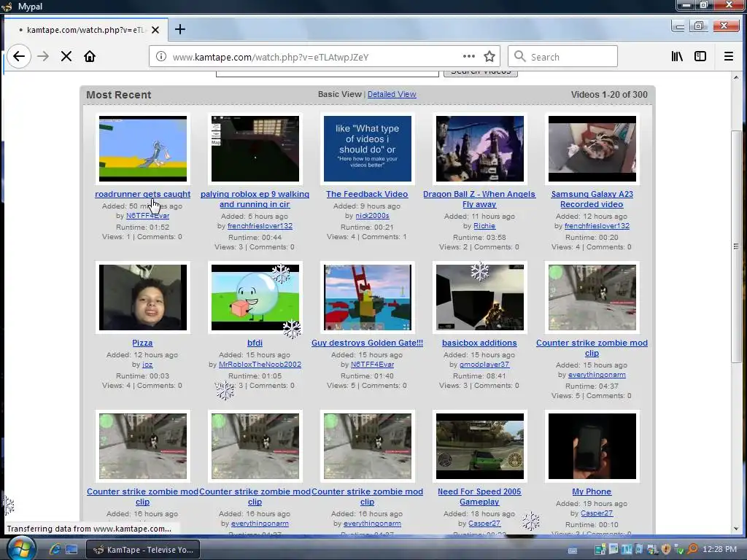Image resolution: width=747 pixels, height=560 pixels.
Task: Click the basicbox additions thumbnail
Action: coord(480,297)
